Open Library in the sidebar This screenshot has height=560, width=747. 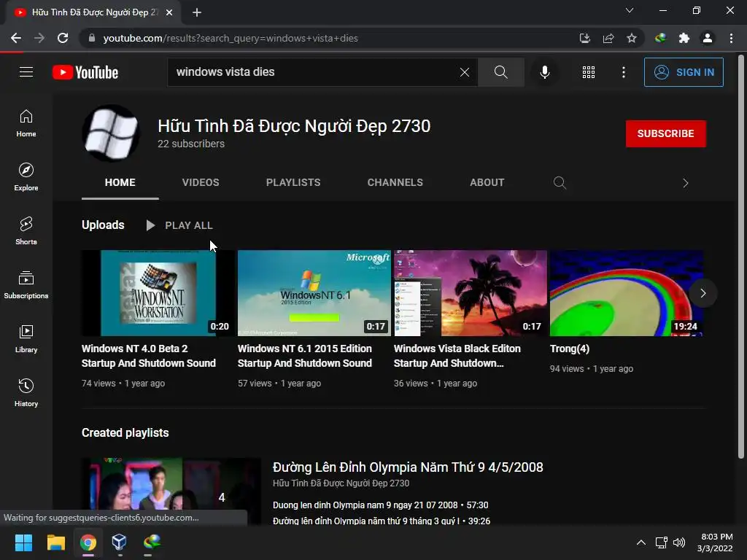pyautogui.click(x=26, y=338)
